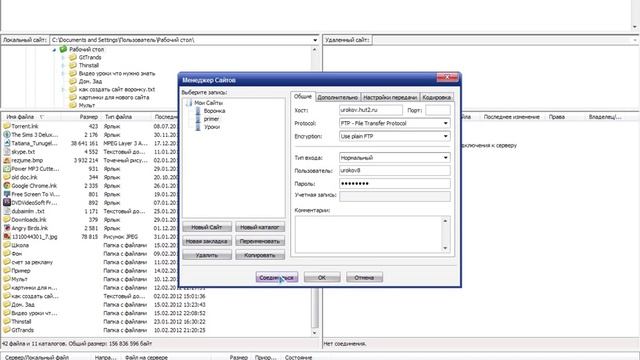
Task: Add a new folder with Новый каталог
Action: tap(260, 227)
